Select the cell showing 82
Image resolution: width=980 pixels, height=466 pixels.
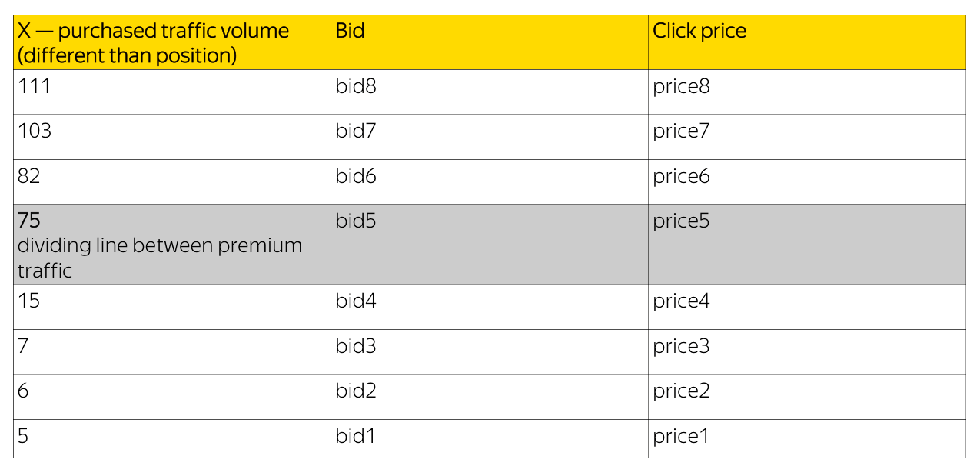(29, 177)
